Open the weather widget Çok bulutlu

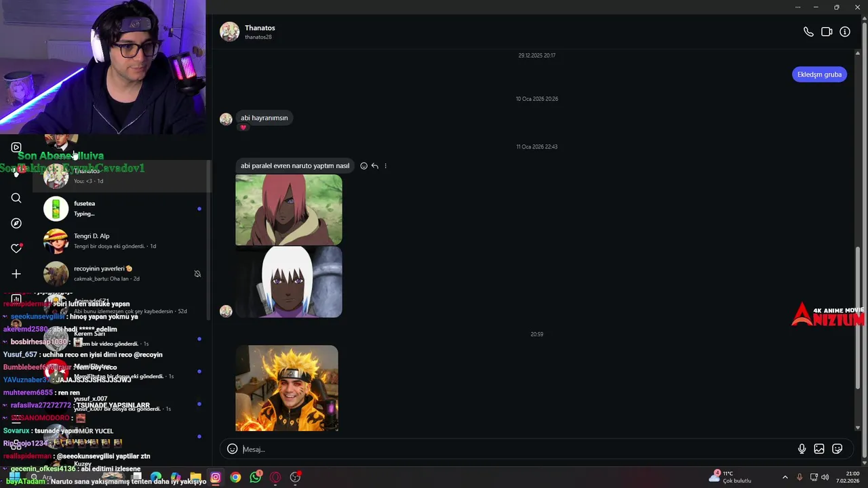coord(731,477)
